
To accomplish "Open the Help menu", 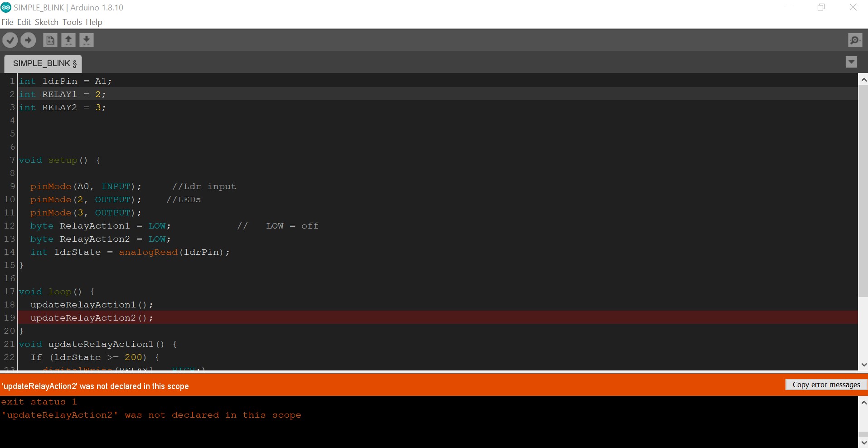I will click(94, 22).
